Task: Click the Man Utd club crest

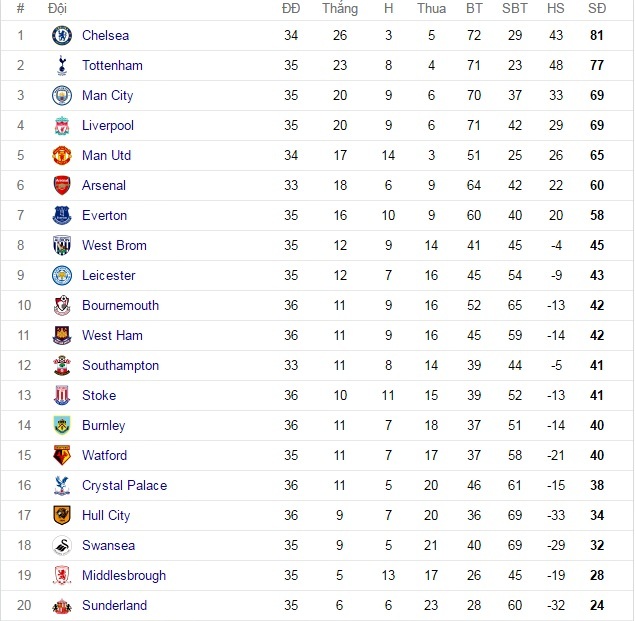Action: 62,156
